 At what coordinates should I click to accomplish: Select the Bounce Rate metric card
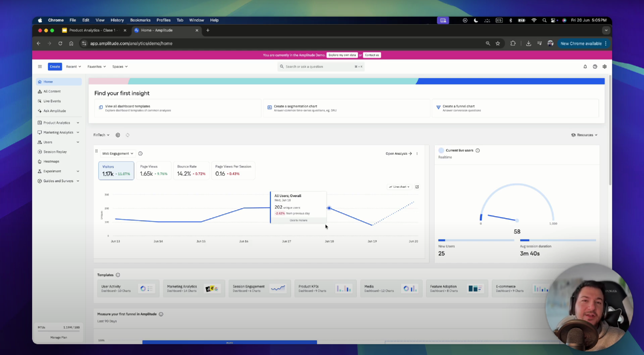click(191, 171)
